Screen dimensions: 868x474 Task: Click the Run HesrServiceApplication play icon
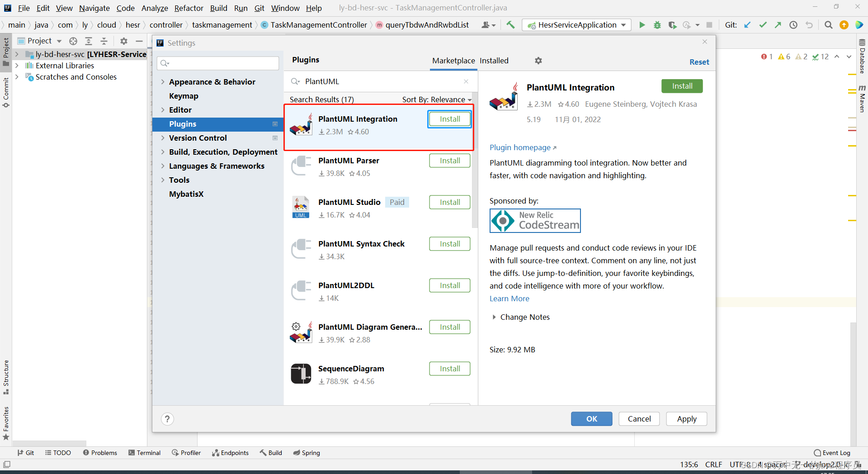tap(642, 25)
